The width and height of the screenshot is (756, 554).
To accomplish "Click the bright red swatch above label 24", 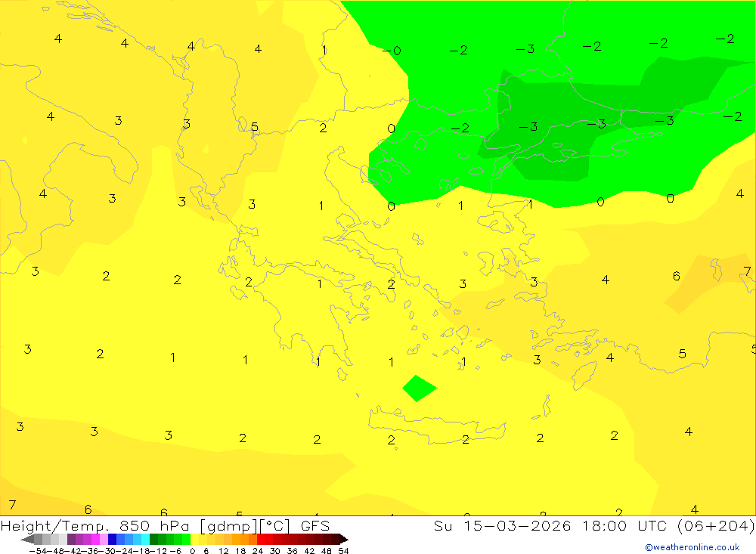I will point(261,540).
